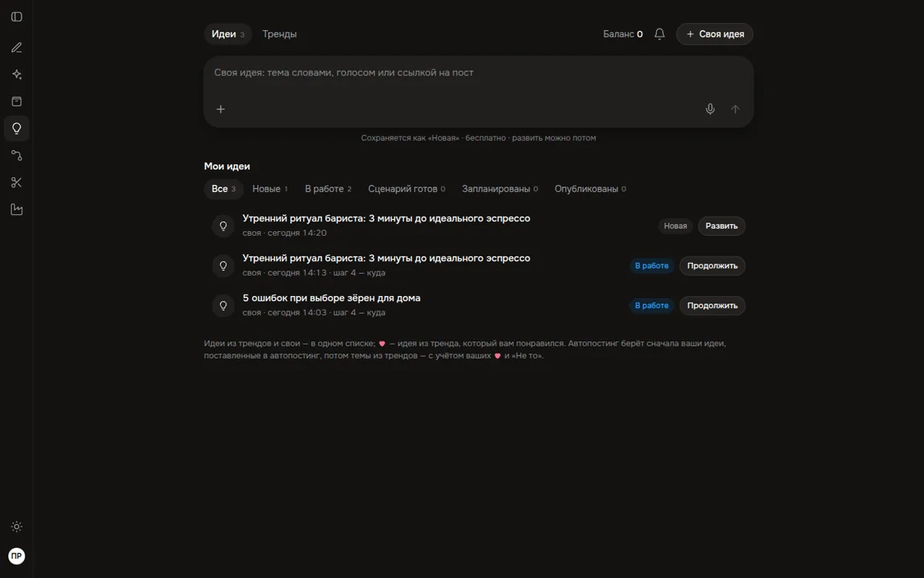Screen dimensions: 924x578
Task: Click Развить for the new idea
Action: 721,226
